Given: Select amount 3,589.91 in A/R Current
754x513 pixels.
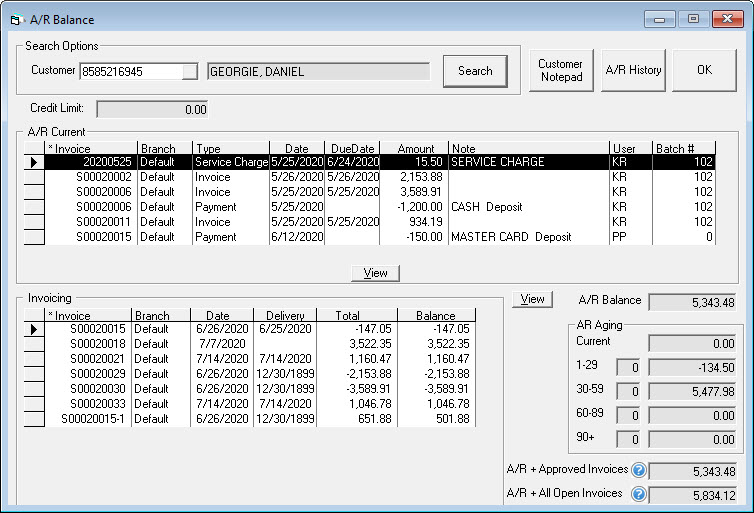Looking at the screenshot, I should [414, 192].
